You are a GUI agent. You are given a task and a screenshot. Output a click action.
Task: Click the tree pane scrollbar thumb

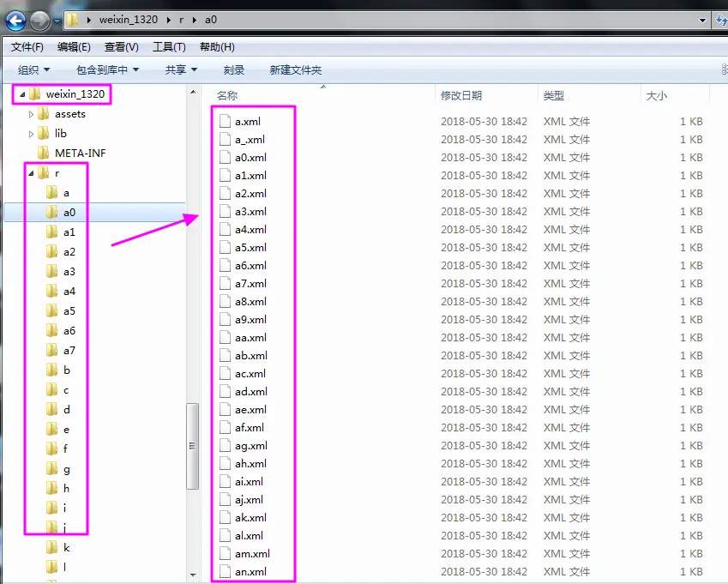click(193, 446)
